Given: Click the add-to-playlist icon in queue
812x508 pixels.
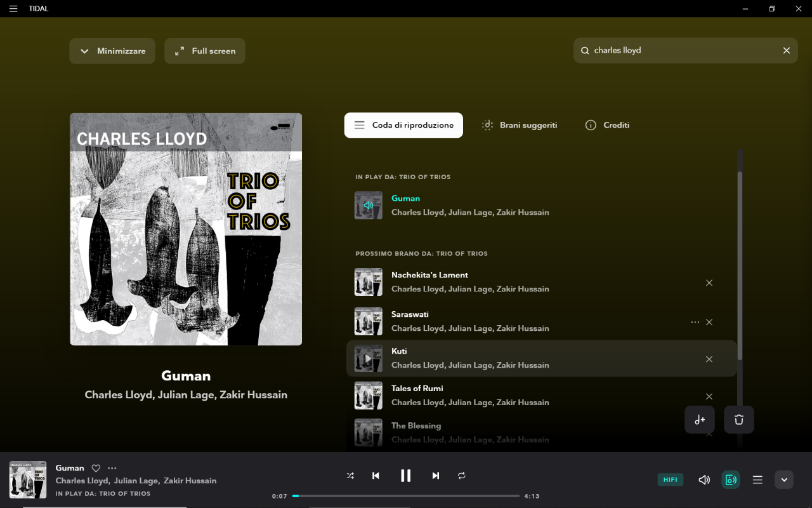Looking at the screenshot, I should click(x=700, y=420).
